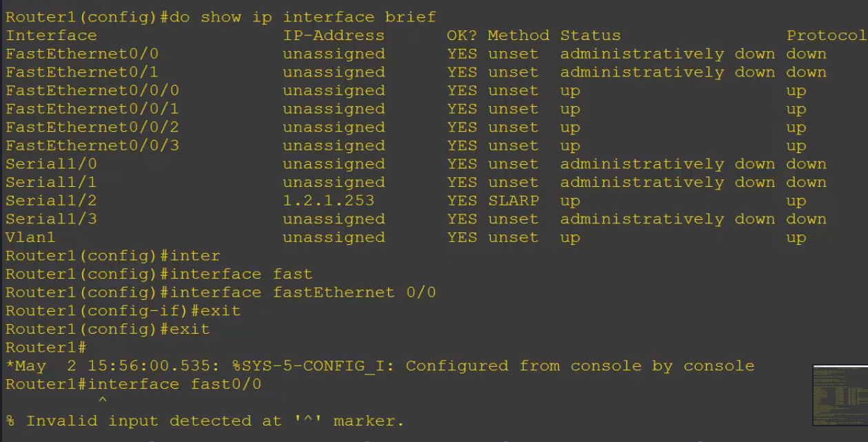868x442 pixels.
Task: Click the caret marker under the invalid command
Action: (102, 401)
